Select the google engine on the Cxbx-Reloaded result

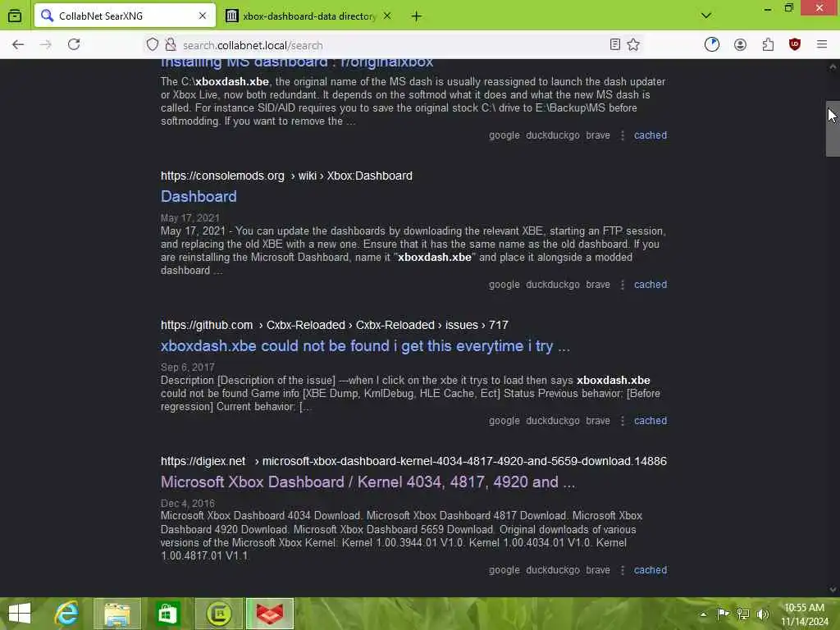504,421
